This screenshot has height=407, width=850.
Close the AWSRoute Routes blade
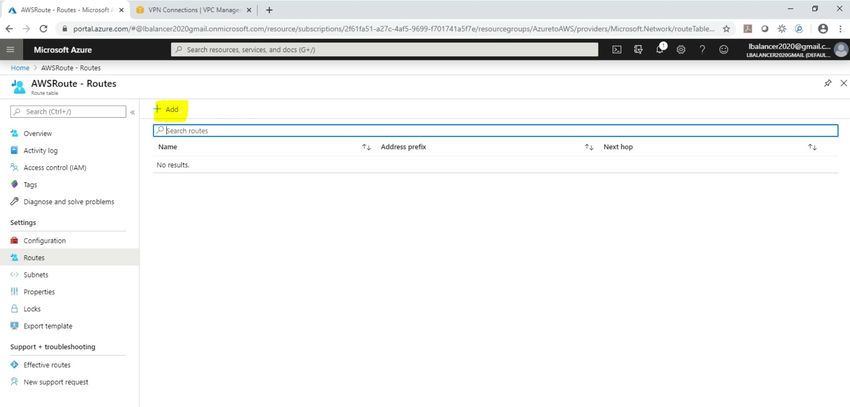click(843, 83)
